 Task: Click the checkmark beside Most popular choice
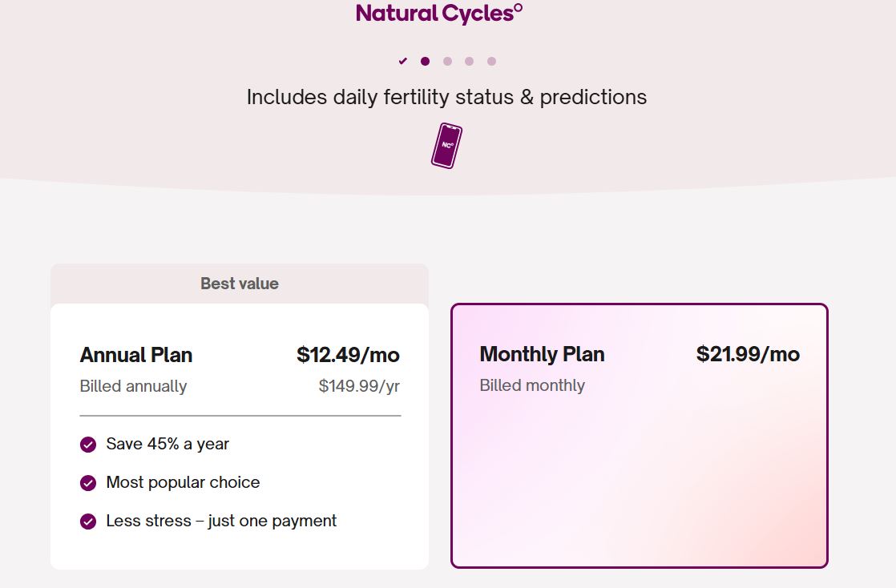pos(87,482)
